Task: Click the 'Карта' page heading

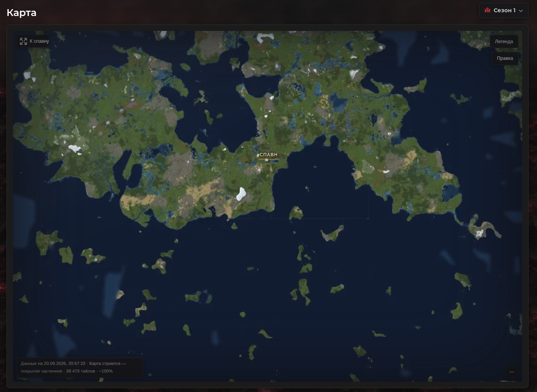Action: point(22,13)
